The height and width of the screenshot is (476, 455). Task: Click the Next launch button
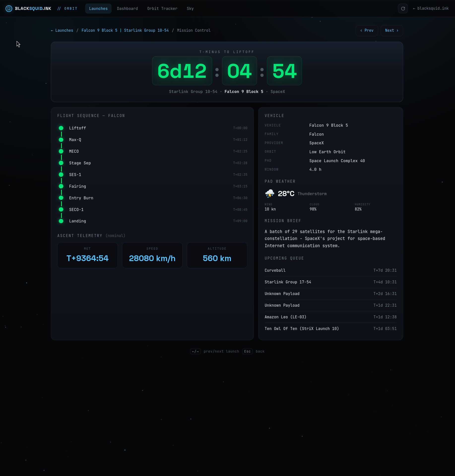[x=392, y=30]
